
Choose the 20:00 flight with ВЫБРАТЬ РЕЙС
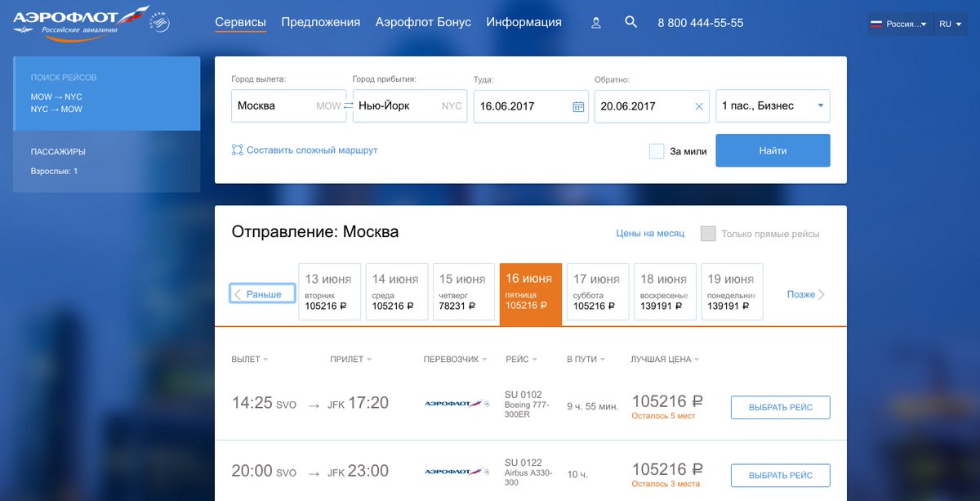tap(780, 476)
